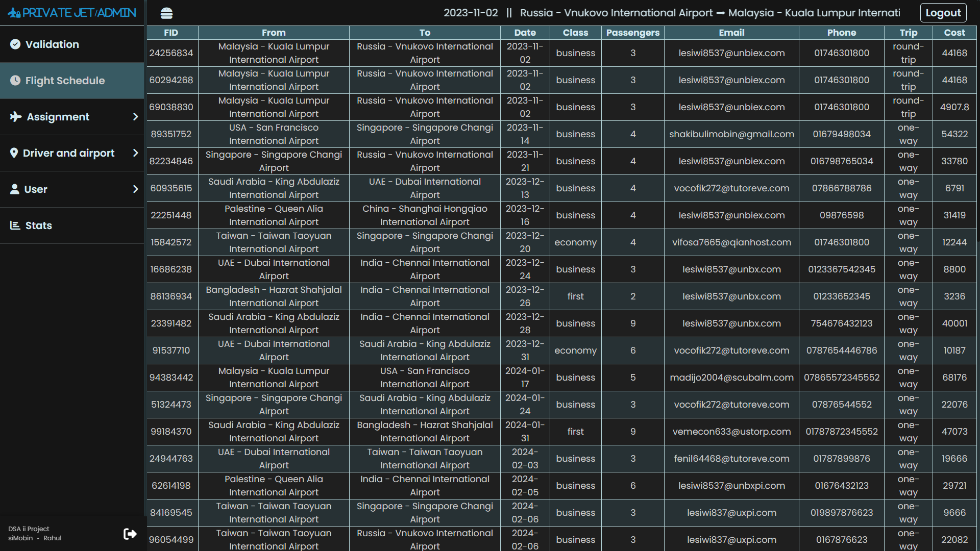Select flight ID 16686238
Viewport: 980px width, 551px height.
tap(171, 269)
